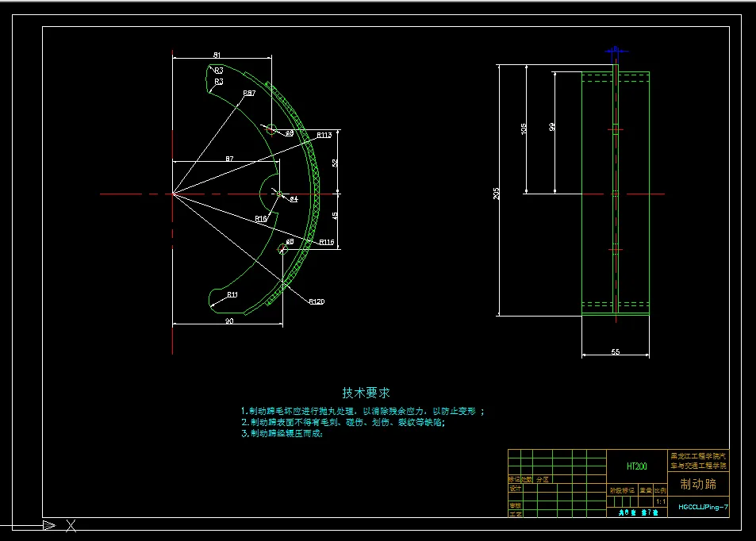The width and height of the screenshot is (756, 541).
Task: Select the ø9 hole diameter label
Action: tap(290, 133)
